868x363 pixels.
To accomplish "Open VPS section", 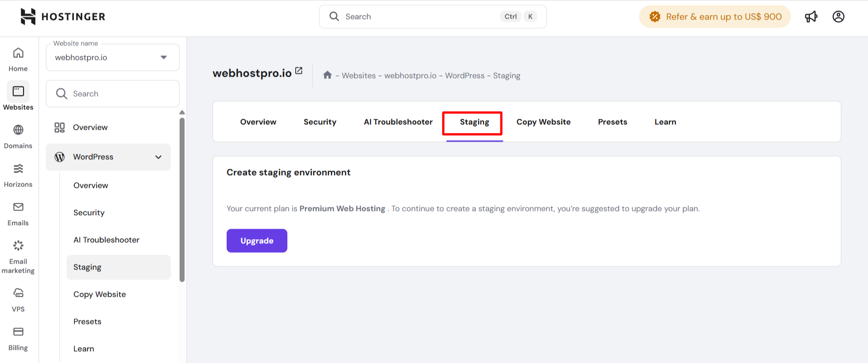I will click(x=18, y=300).
